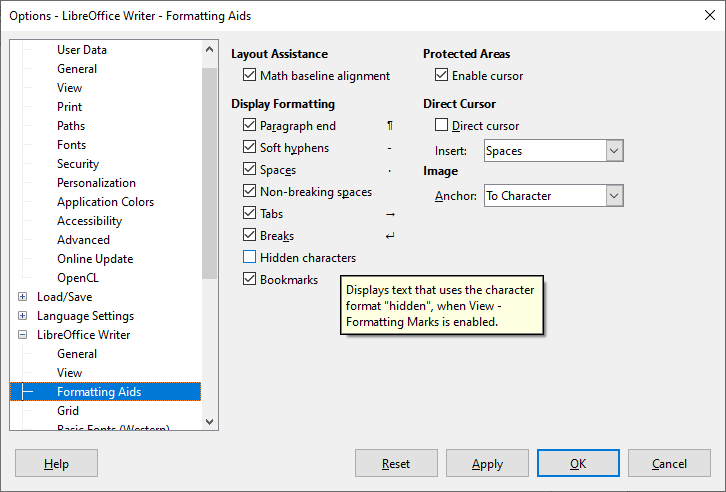Select User Data in options tree

[x=82, y=50]
